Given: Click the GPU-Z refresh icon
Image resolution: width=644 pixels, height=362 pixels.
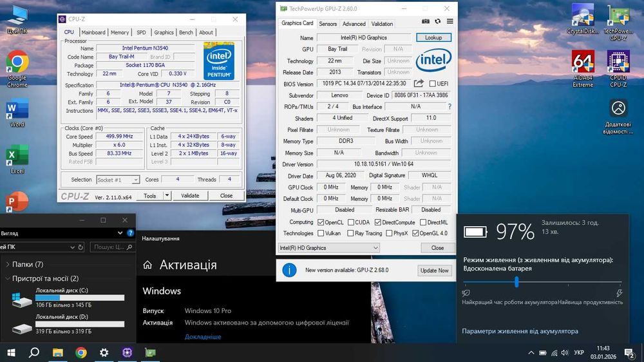Looking at the screenshot, I should [x=438, y=21].
